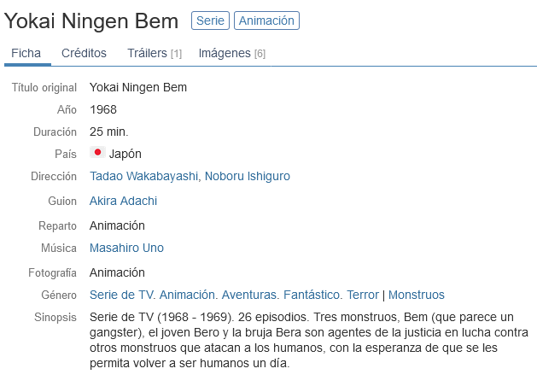Viewport: 537px width, 392px height.
Task: Open the Tráilers tab
Action: [x=154, y=53]
